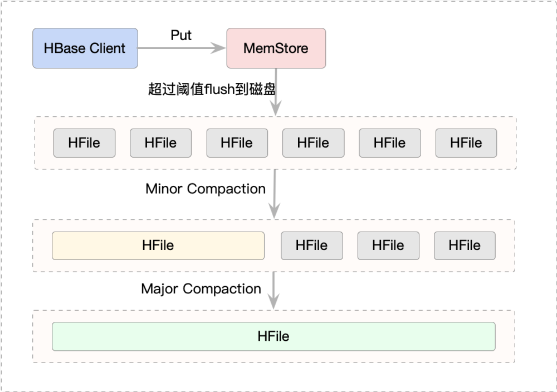Select the fifth HFile in the top row
Image resolution: width=557 pixels, height=392 pixels.
click(389, 143)
